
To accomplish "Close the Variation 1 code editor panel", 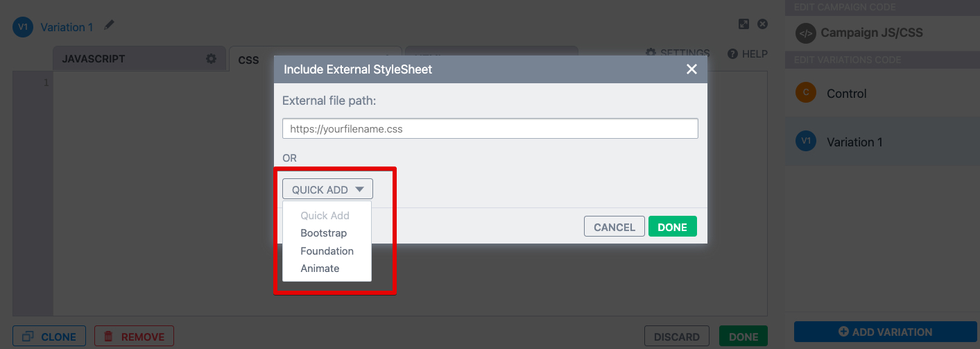I will pos(762,24).
